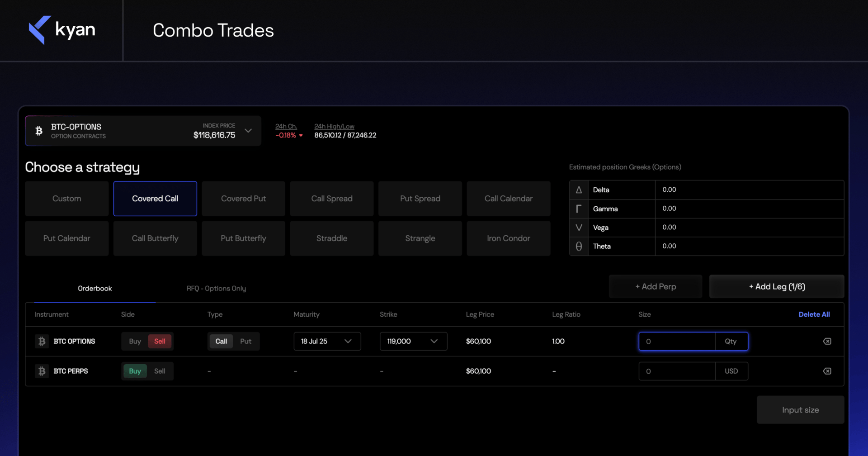Choose the Straddle strategy
Screen dimensions: 868x456
pyautogui.click(x=332, y=238)
